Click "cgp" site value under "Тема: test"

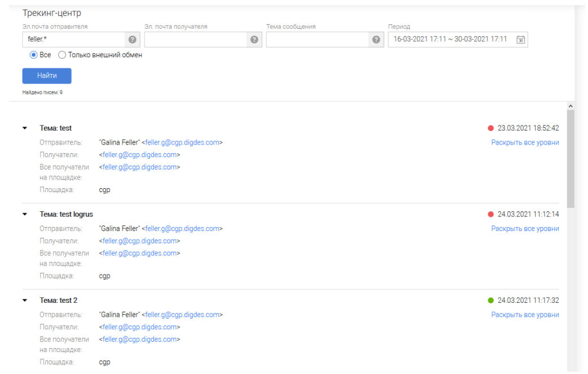(x=104, y=190)
